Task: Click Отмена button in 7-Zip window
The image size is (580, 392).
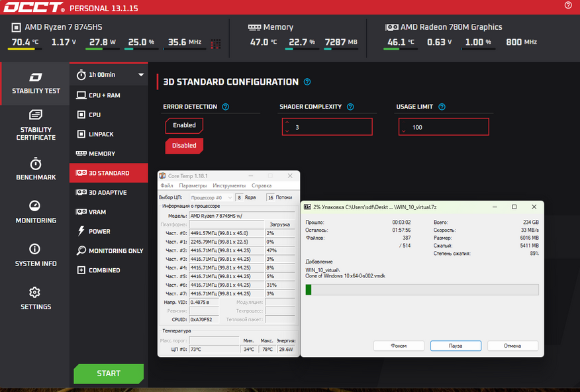Action: (x=512, y=346)
